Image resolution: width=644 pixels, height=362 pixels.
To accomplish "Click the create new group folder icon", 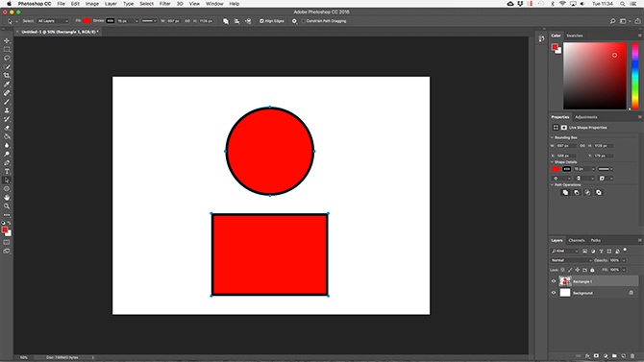I will [614, 356].
